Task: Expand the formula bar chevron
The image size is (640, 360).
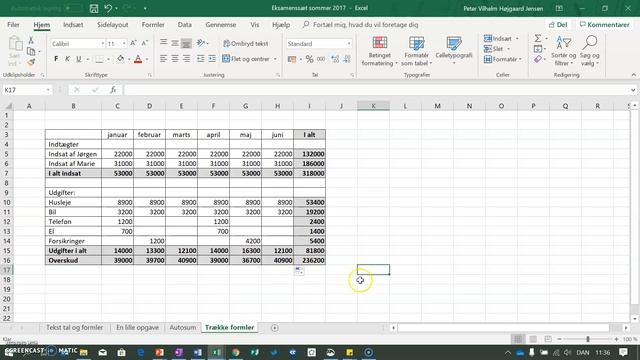Action: tap(633, 90)
